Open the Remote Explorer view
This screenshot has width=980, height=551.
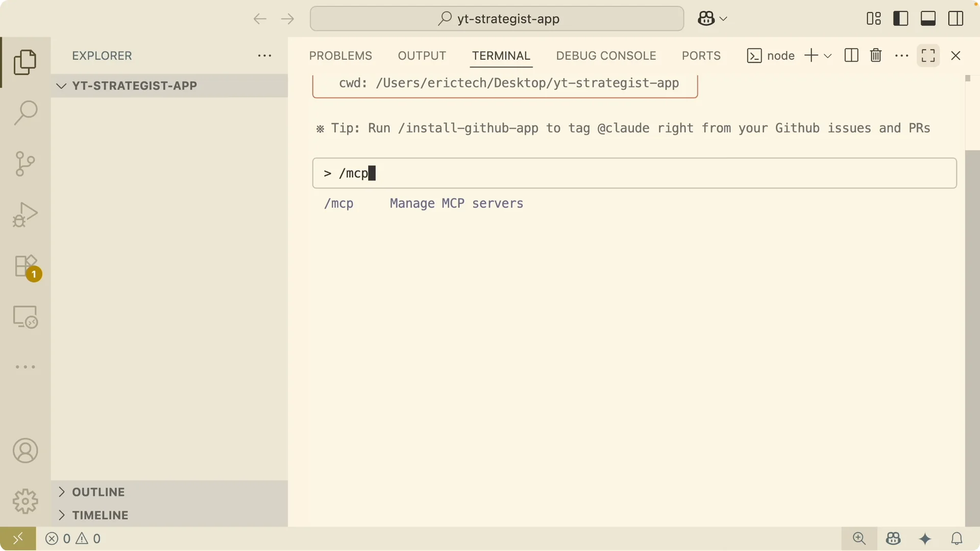point(25,317)
